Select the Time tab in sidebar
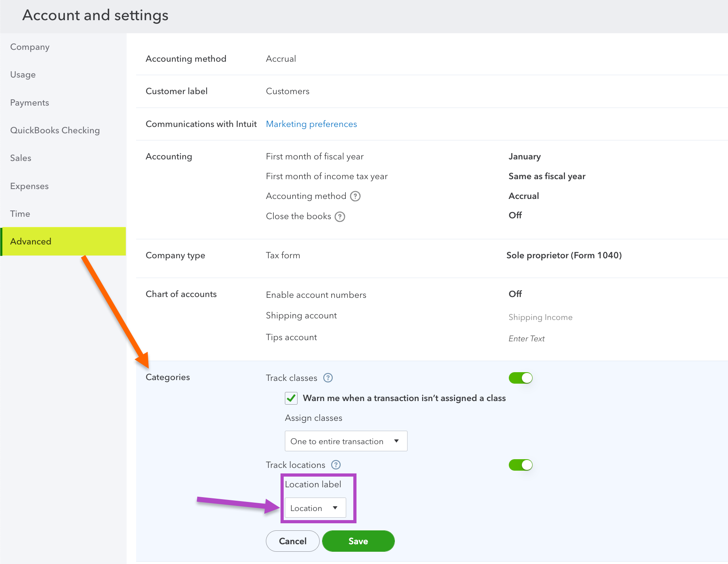Image resolution: width=728 pixels, height=564 pixels. [20, 214]
